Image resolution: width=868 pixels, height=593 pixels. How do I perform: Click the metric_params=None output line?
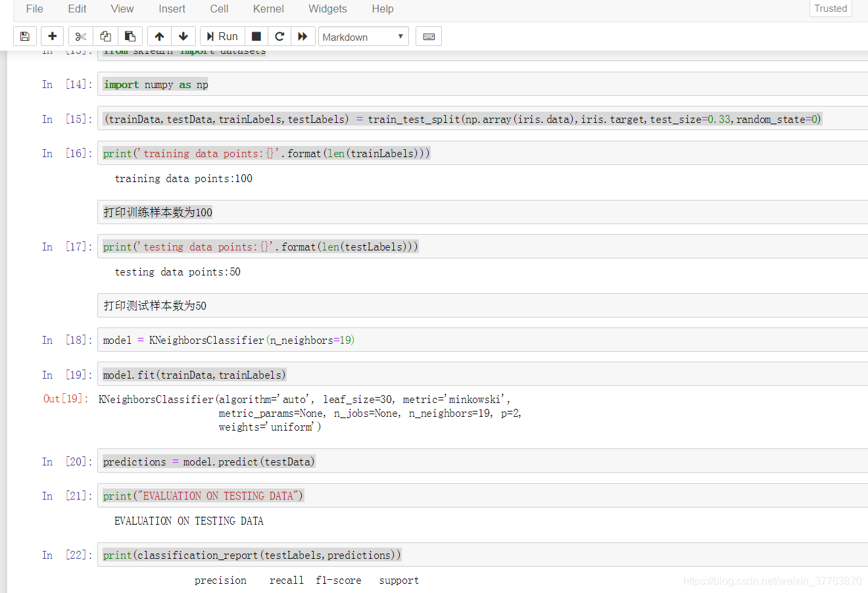coord(370,413)
